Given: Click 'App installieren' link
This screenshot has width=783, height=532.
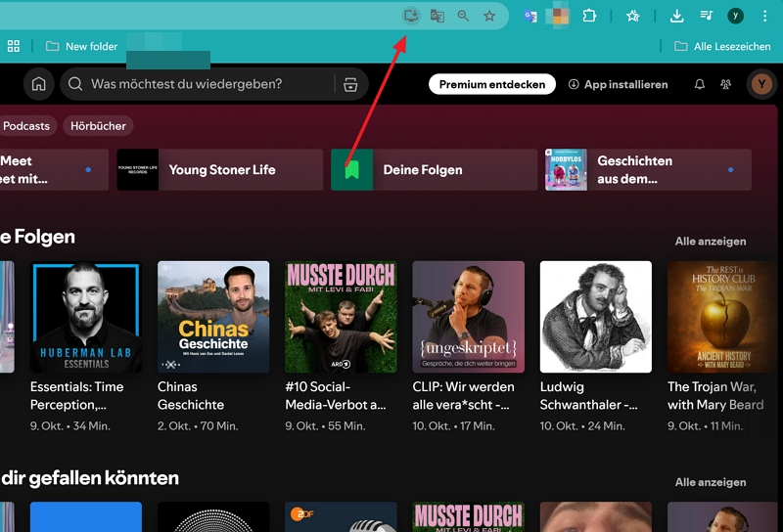Looking at the screenshot, I should [619, 84].
